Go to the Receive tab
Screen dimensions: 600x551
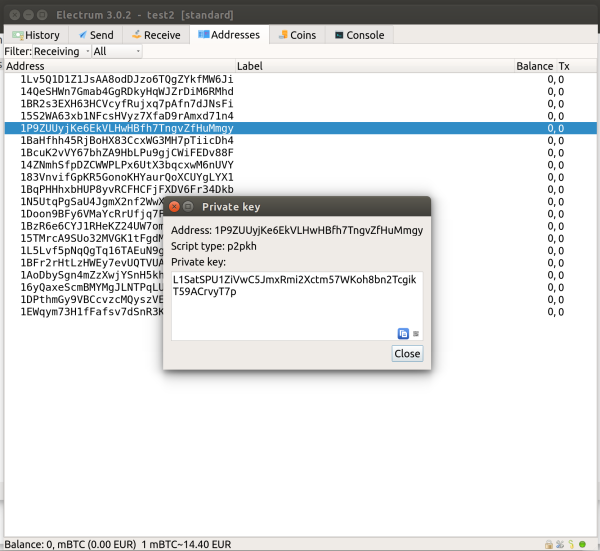coord(156,35)
